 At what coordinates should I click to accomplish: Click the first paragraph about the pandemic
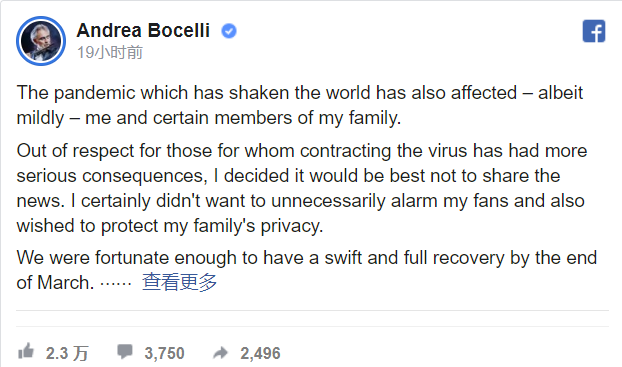(300, 105)
